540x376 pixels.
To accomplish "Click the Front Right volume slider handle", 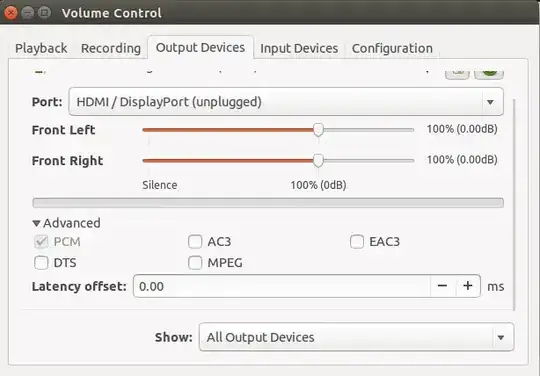I will click(319, 160).
